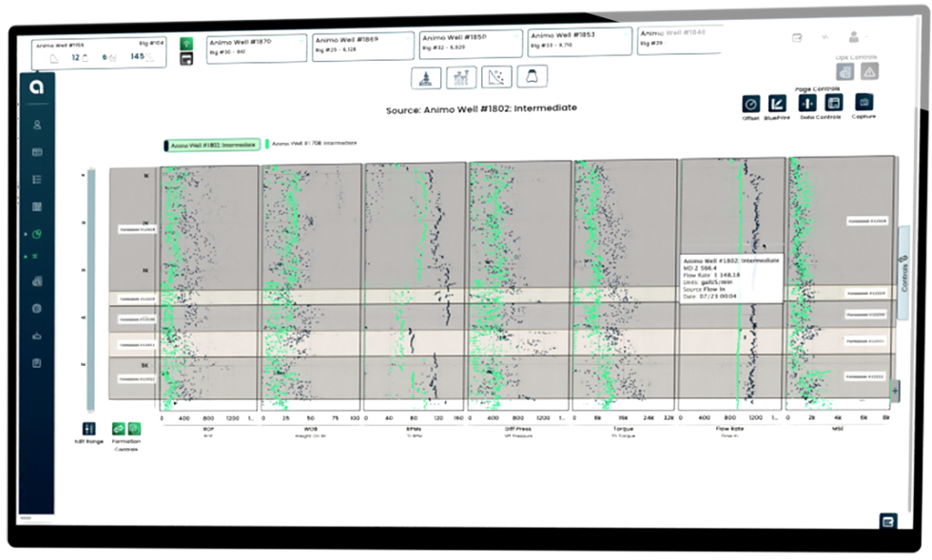Switch to the Animo Well #1869 card
Screen dimensions: 932x560
(363, 46)
